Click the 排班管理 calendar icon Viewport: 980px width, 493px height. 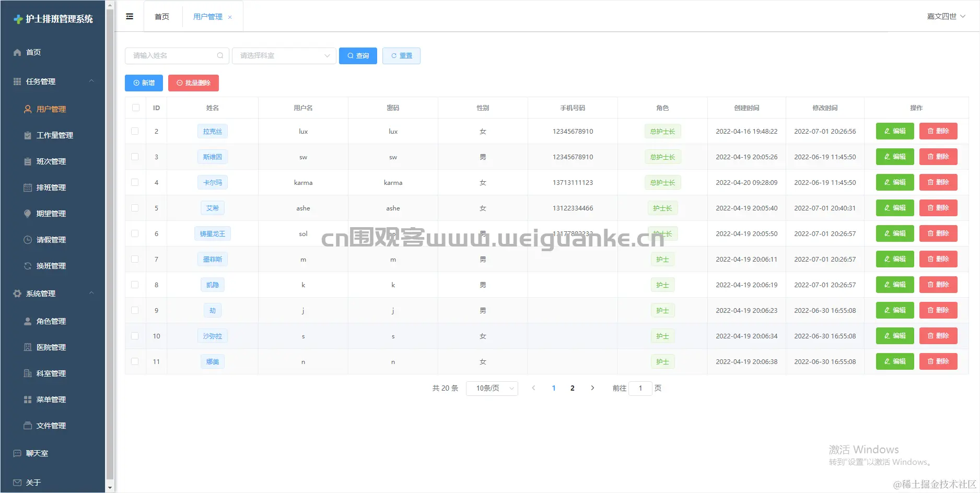(x=28, y=187)
